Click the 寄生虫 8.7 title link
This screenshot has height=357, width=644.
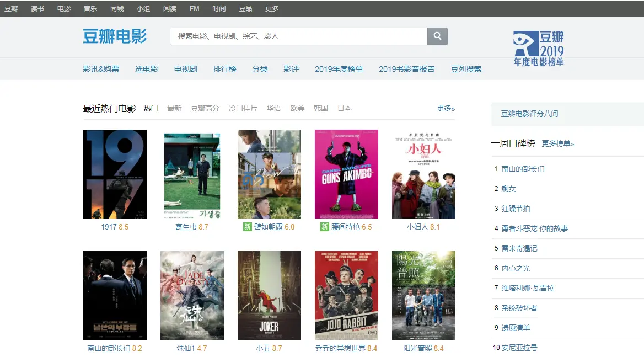(192, 227)
